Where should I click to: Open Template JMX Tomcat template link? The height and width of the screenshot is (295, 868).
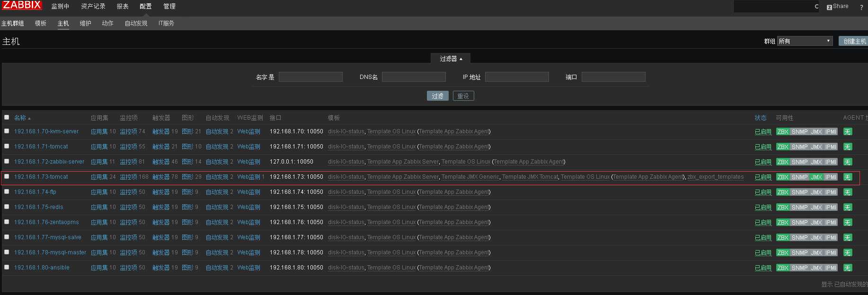[530, 177]
